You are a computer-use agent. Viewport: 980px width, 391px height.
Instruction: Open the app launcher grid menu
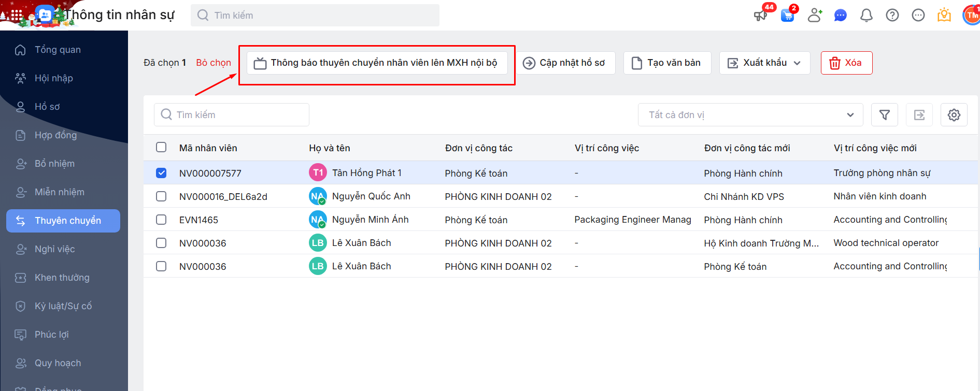point(17,16)
